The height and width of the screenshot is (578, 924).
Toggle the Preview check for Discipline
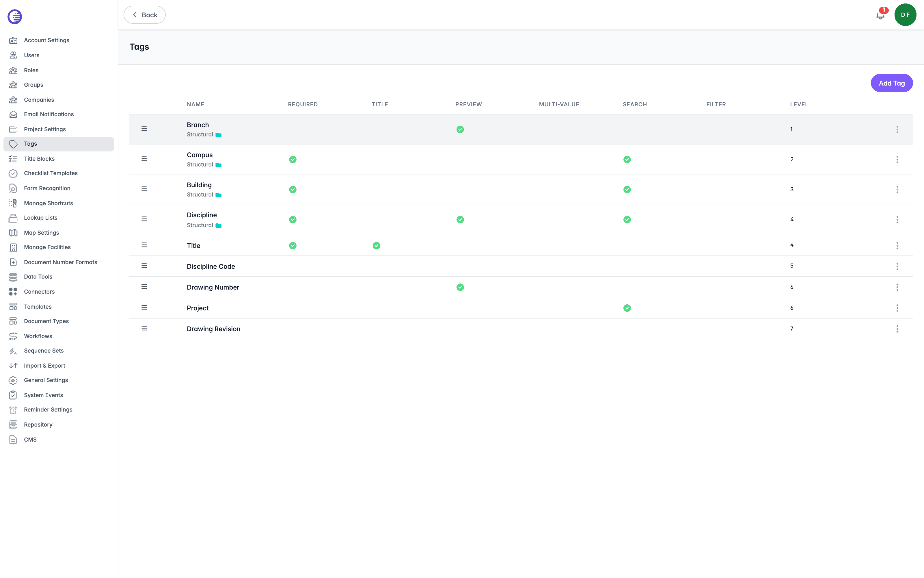pos(460,219)
